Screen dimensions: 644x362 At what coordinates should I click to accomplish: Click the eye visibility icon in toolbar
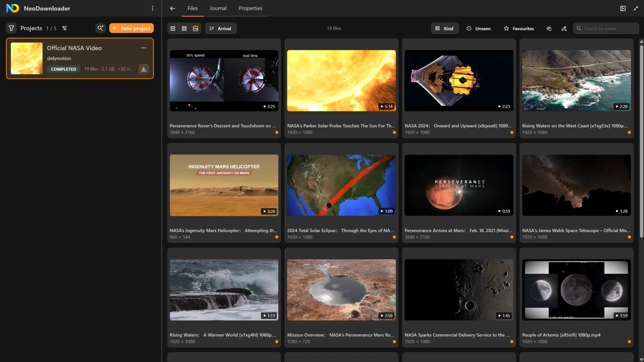coord(549,29)
